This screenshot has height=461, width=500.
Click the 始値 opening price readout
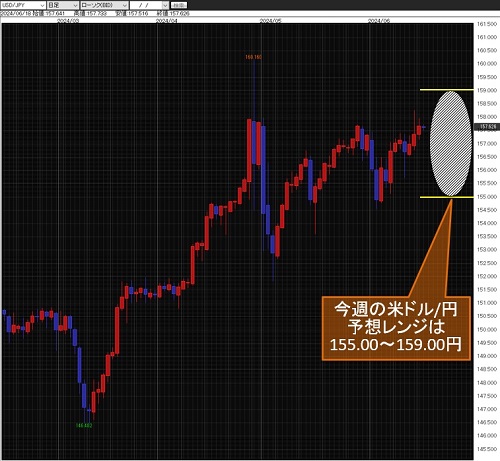[49, 14]
